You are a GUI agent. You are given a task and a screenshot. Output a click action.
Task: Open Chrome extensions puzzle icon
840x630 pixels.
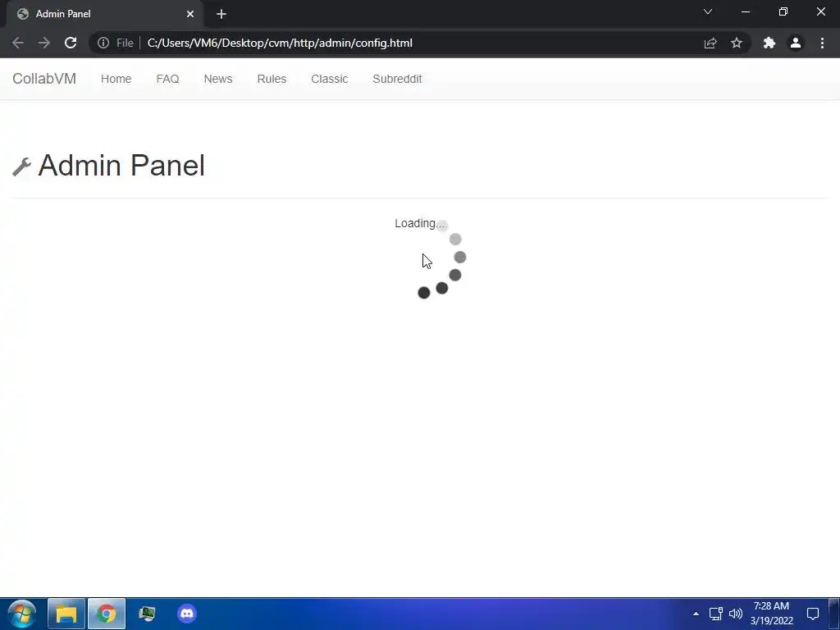coord(769,43)
